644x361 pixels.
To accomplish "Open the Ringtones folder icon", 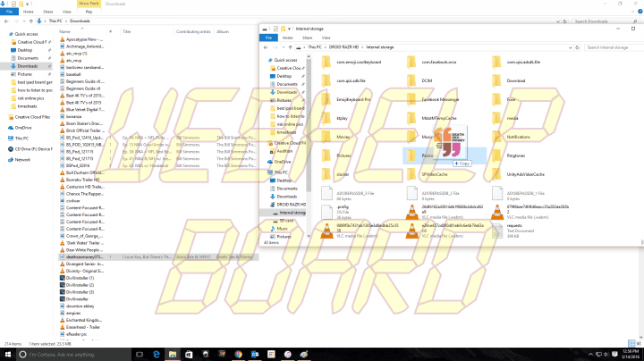I will [496, 155].
